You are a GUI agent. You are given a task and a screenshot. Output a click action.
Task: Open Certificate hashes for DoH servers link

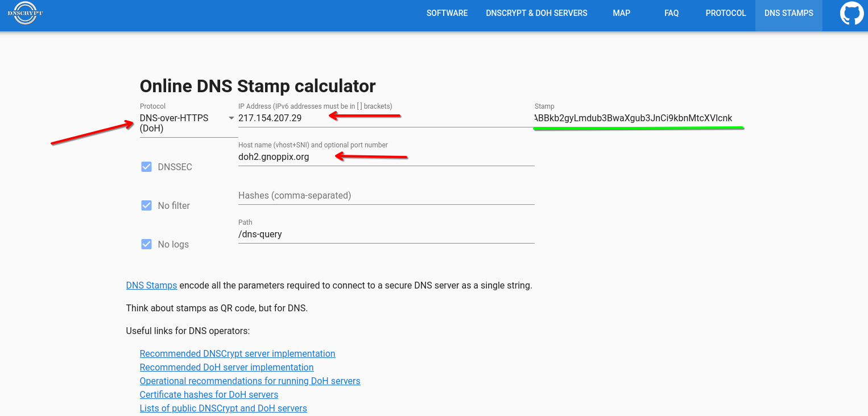[x=209, y=395]
